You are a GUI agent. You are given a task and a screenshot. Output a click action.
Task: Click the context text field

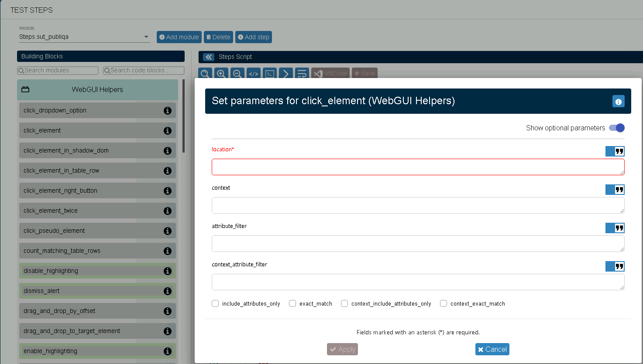pyautogui.click(x=418, y=205)
